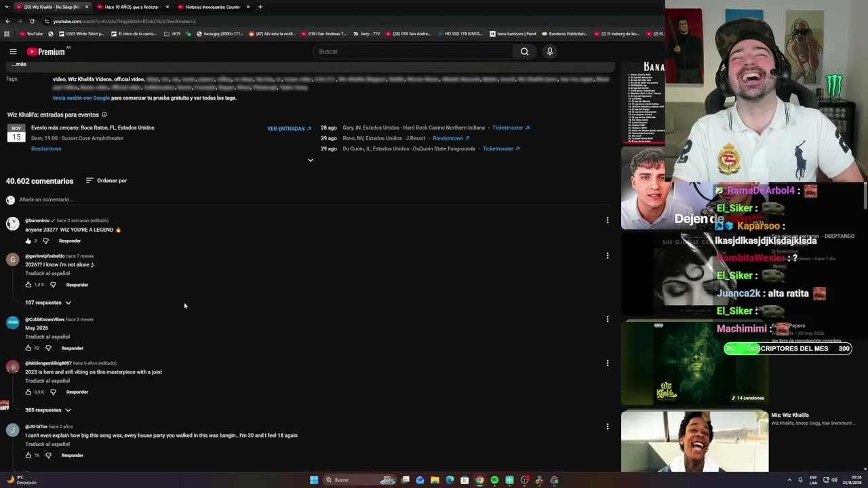Go back in browser history
The width and height of the screenshot is (868, 488).
click(x=7, y=21)
